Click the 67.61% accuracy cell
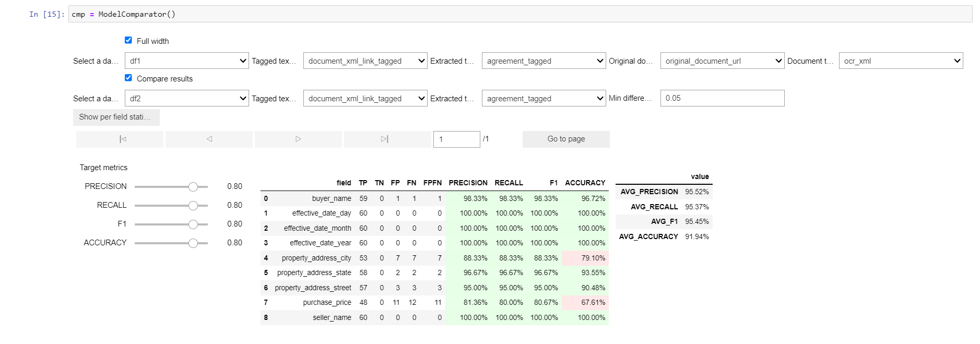This screenshot has height=344, width=980. pos(585,302)
